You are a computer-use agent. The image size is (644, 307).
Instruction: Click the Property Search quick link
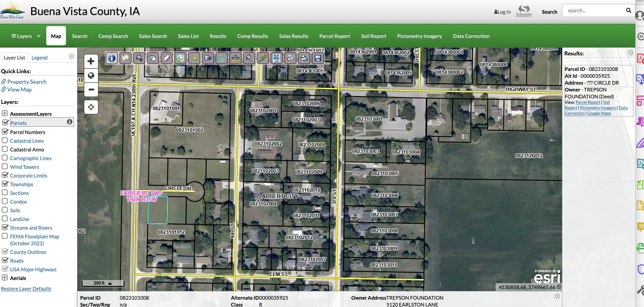tap(27, 81)
